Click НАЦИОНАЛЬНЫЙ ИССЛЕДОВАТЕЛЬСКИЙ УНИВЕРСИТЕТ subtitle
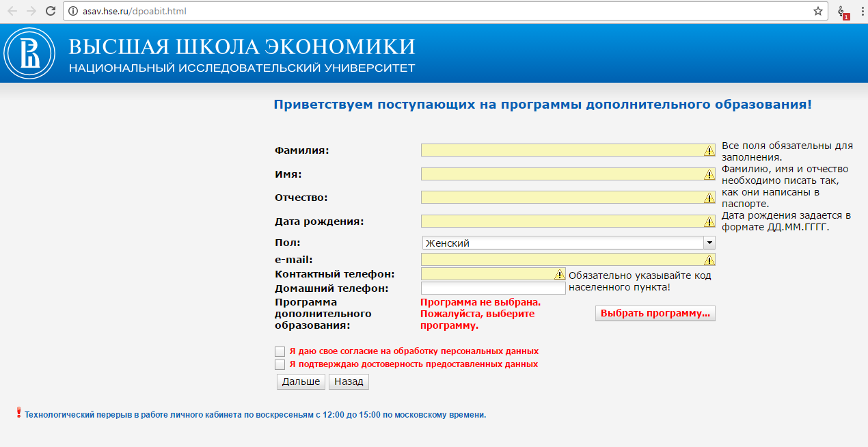The height and width of the screenshot is (447, 868). tap(242, 68)
